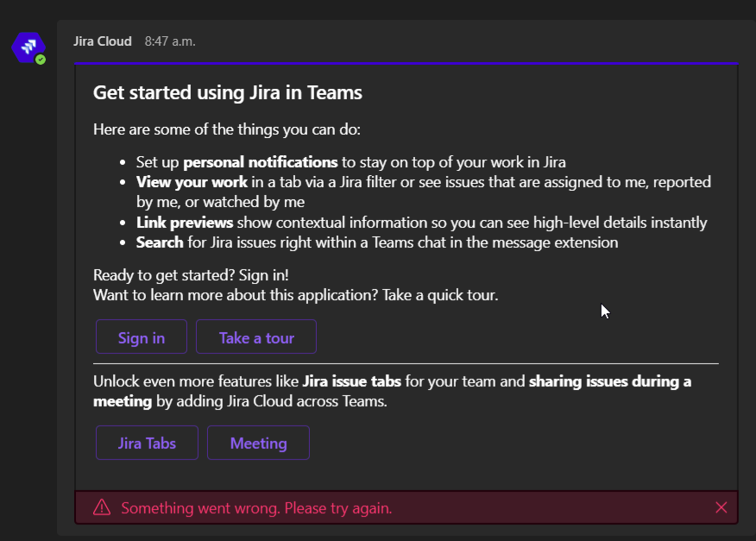Click the Take a tour button
Screen dimensions: 756x541
click(256, 337)
